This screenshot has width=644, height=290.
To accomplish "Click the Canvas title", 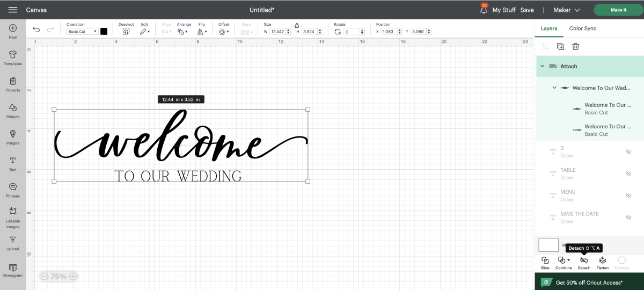I will point(36,10).
